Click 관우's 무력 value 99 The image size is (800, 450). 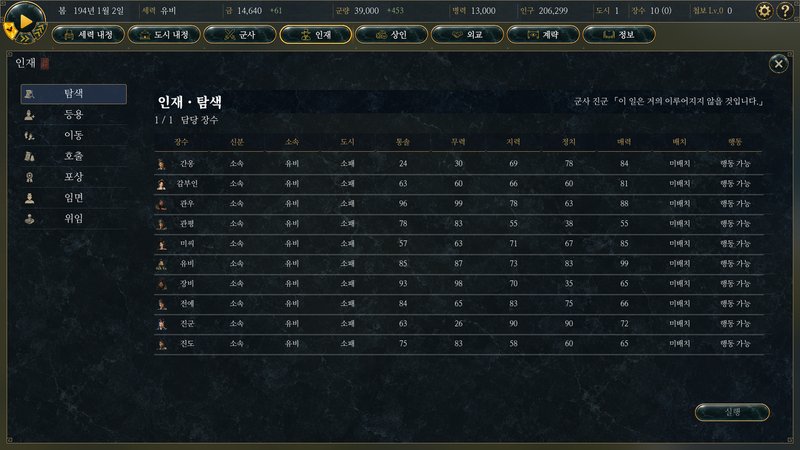click(458, 204)
